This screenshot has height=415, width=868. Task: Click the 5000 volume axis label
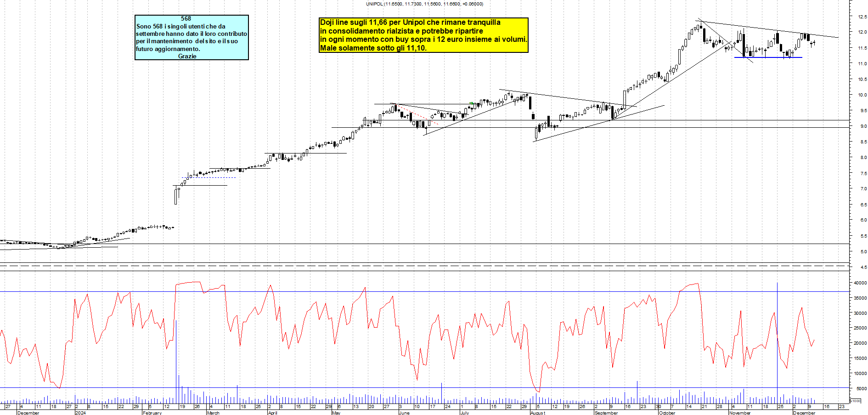[x=861, y=388]
